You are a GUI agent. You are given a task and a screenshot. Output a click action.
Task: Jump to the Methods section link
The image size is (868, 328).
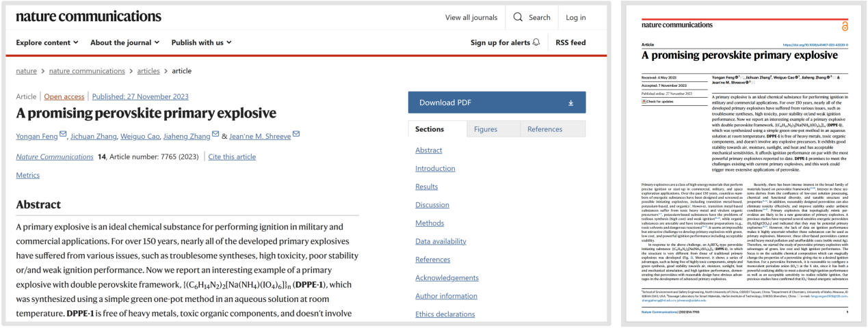429,223
